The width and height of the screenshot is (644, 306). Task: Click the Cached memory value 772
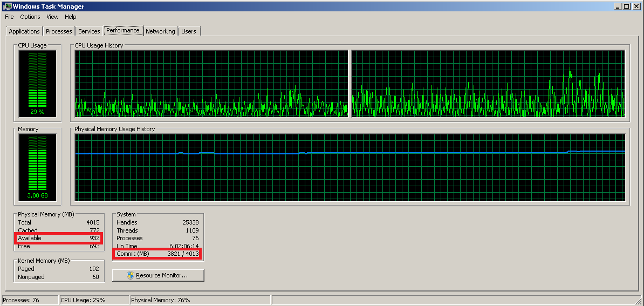pos(94,230)
